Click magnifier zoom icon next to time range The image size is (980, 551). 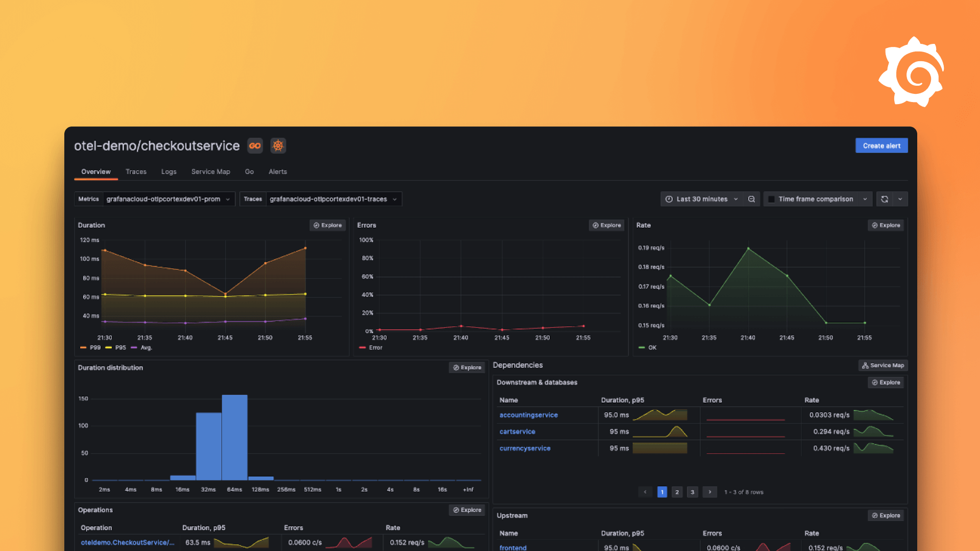752,198
